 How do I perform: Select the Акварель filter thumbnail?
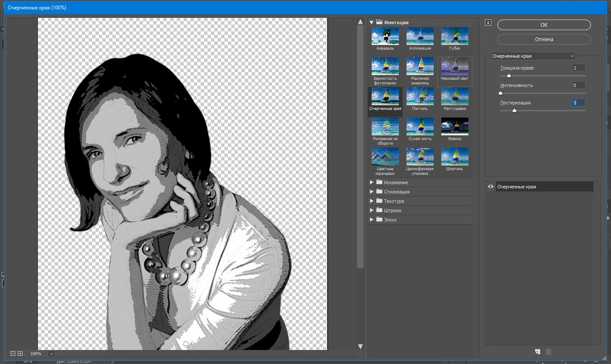[x=385, y=36]
